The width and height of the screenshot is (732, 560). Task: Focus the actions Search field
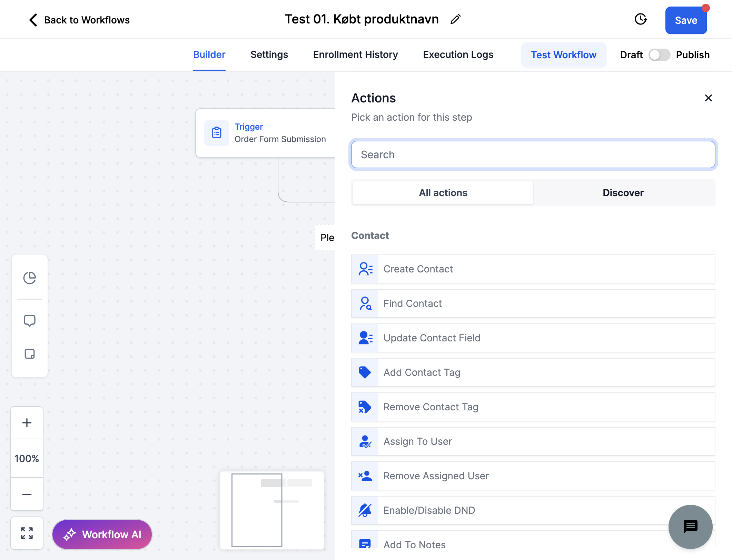pos(533,154)
